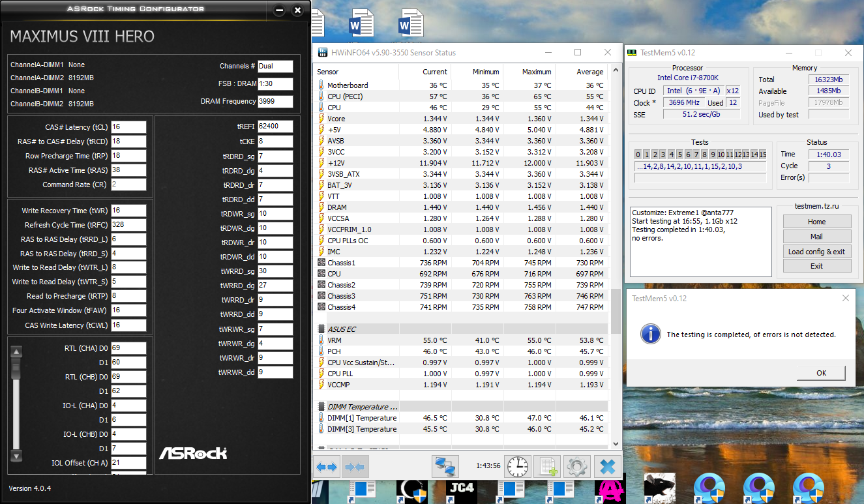
Task: Click Load config & exit button
Action: click(817, 252)
